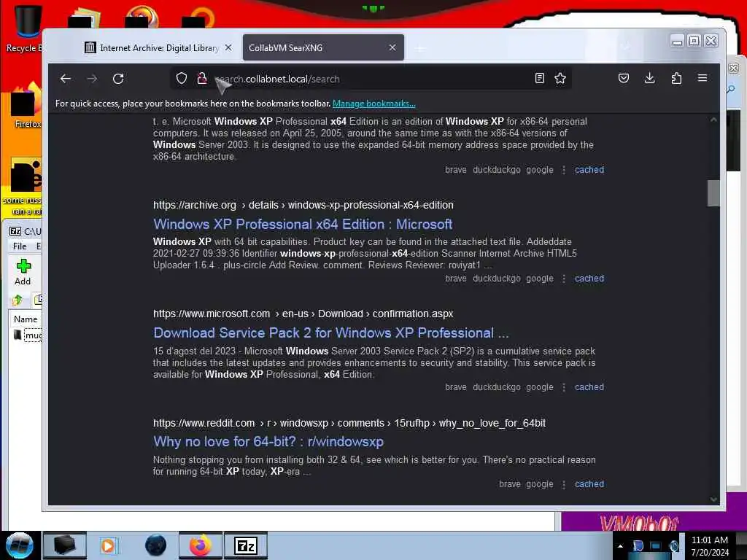Screen dimensions: 747x560
Task: Switch to 7-Zip via taskbar button
Action: point(246,545)
